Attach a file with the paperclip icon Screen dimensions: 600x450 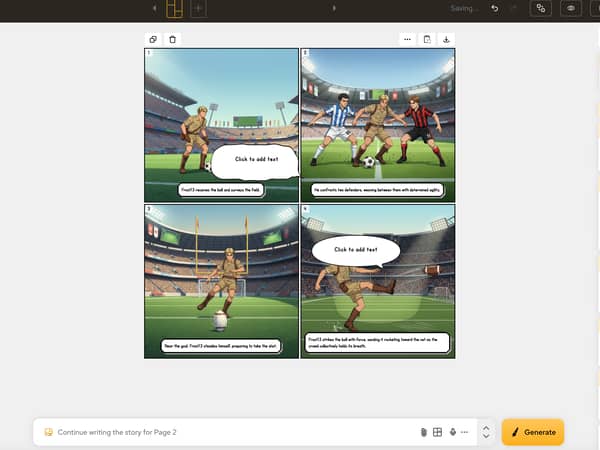pyautogui.click(x=423, y=432)
